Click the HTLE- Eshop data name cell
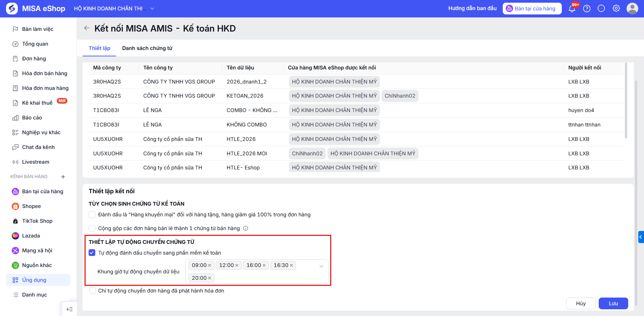644x316 pixels. [243, 168]
